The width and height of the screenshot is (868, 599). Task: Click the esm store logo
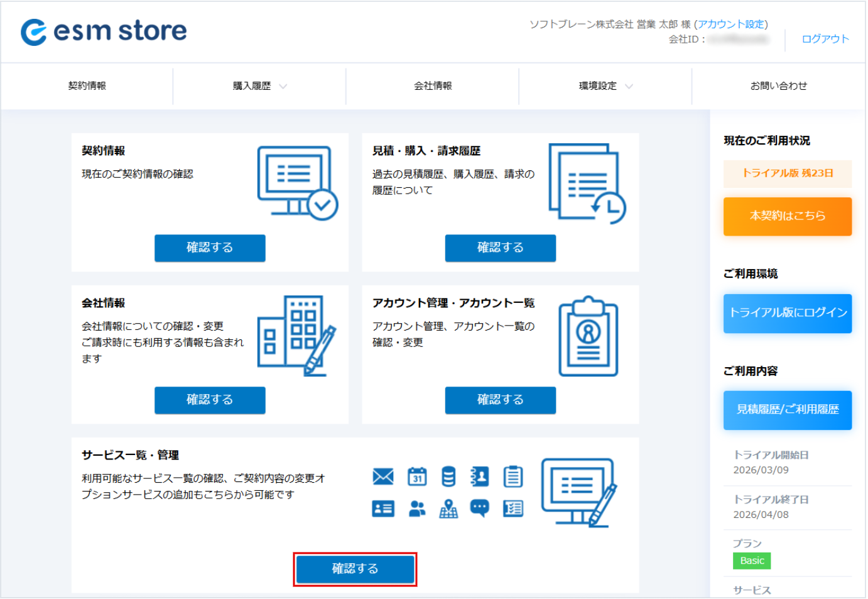(x=104, y=31)
